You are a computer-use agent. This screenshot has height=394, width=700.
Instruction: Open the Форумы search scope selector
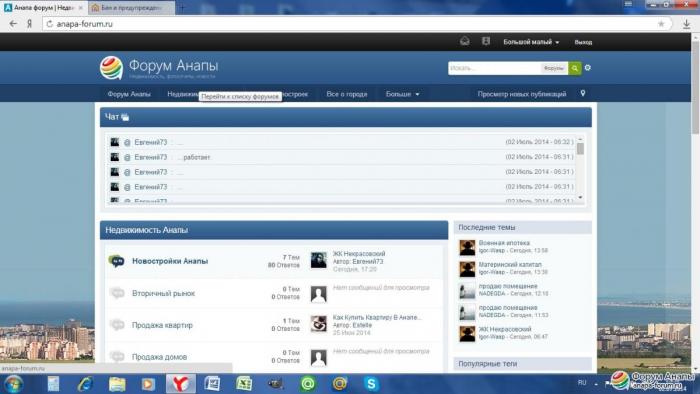click(x=554, y=68)
